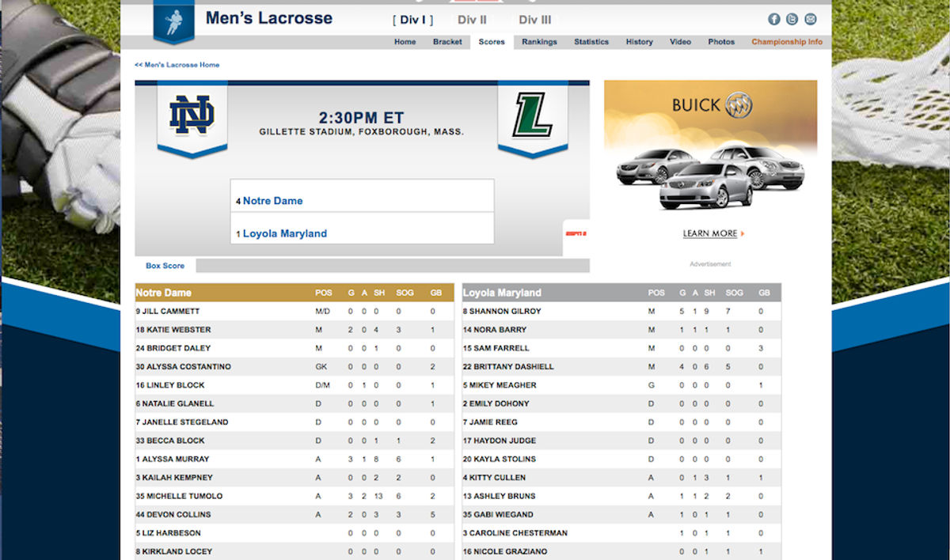The height and width of the screenshot is (560, 950).
Task: Open the Statistics menu item
Action: tap(591, 42)
